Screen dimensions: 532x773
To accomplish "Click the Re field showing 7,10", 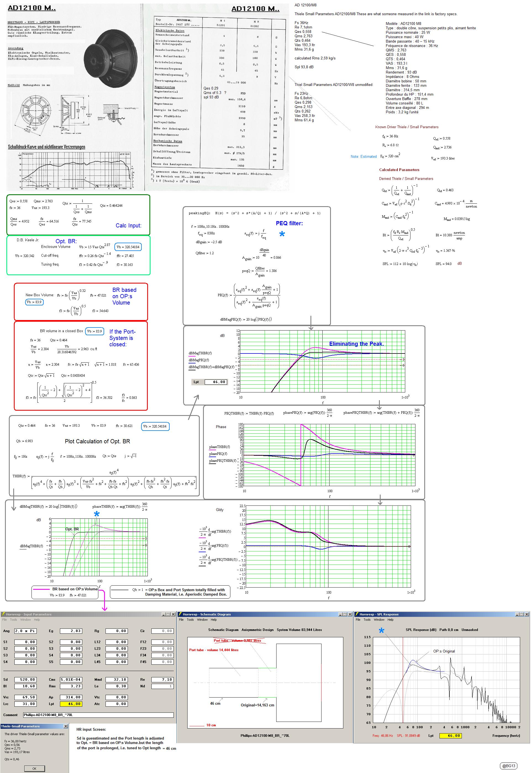I will (x=162, y=680).
